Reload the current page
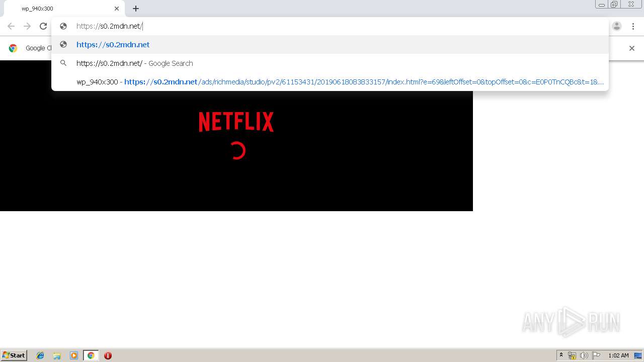 [43, 26]
